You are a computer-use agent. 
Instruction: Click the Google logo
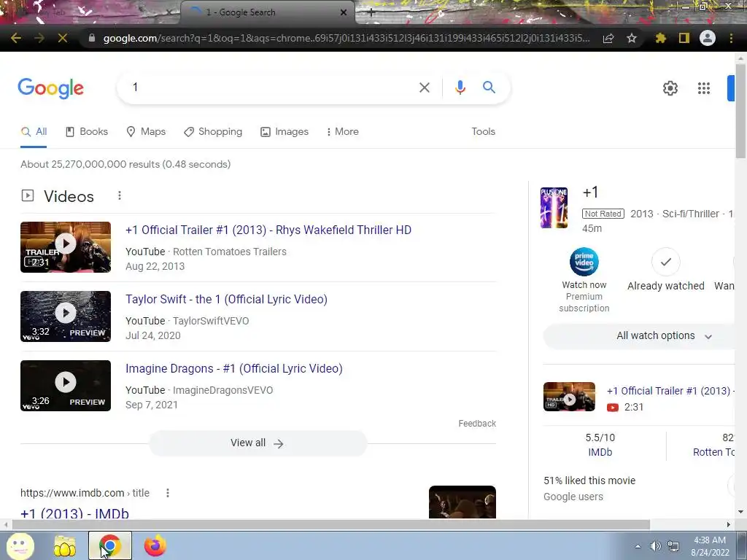[50, 88]
